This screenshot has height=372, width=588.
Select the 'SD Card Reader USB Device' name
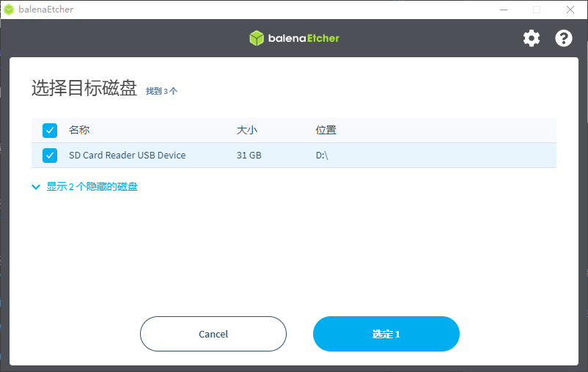click(127, 156)
